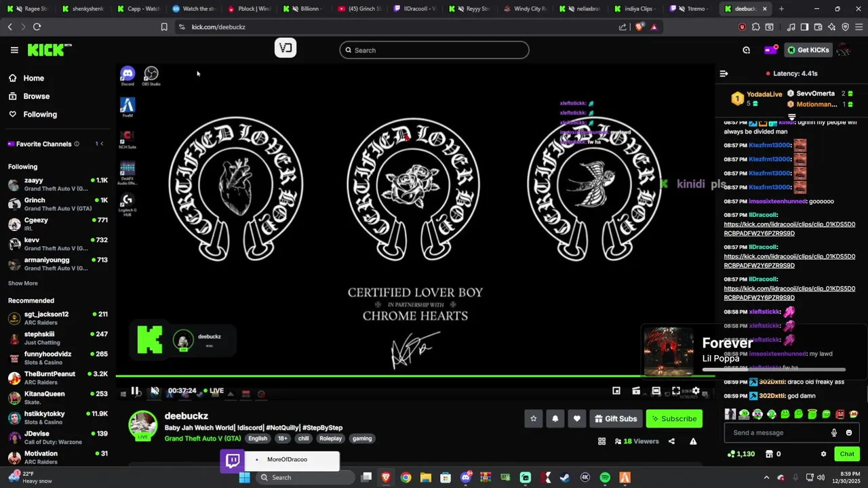
Task: Collapse chat with arrow icon
Action: tap(724, 73)
